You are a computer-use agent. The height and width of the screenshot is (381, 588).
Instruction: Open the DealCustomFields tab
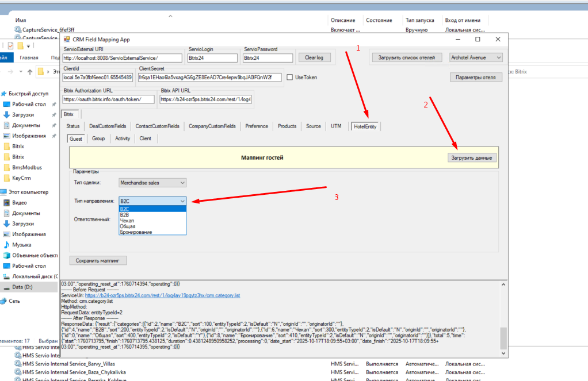tap(107, 126)
